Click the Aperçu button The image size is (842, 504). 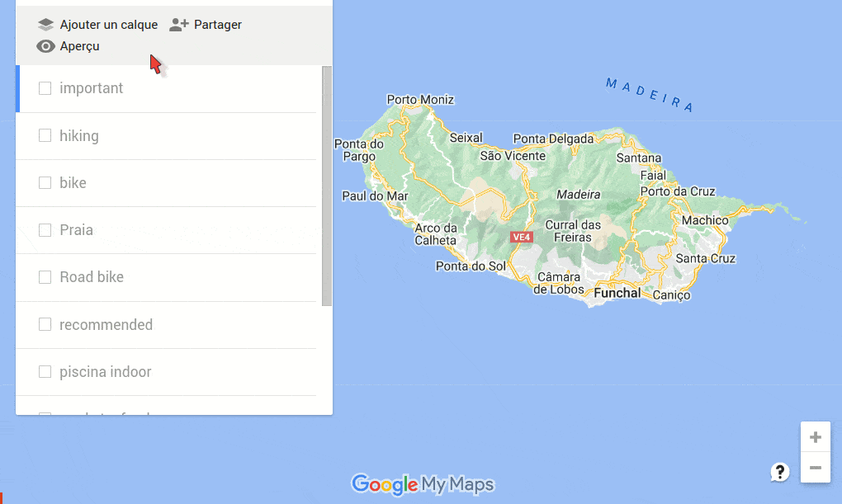[x=69, y=46]
